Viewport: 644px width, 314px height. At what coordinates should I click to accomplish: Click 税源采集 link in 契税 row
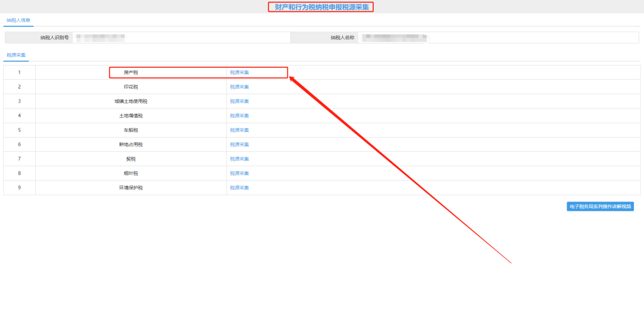[239, 158]
